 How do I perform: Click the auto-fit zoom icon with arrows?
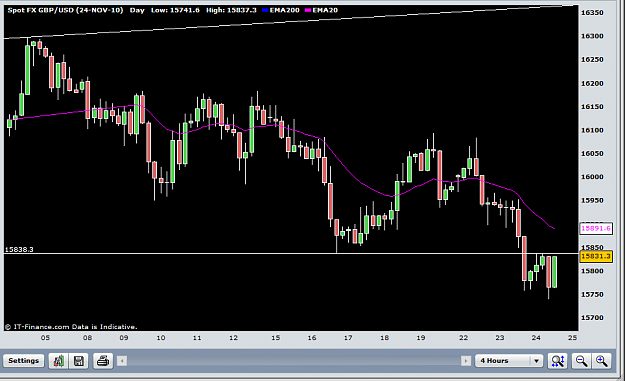pos(558,361)
